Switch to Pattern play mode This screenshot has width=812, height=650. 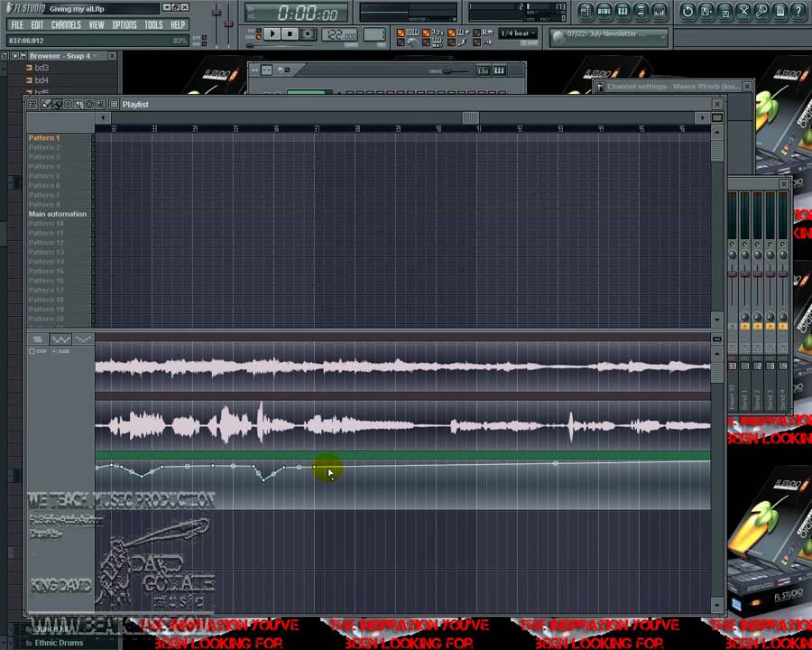(x=258, y=31)
